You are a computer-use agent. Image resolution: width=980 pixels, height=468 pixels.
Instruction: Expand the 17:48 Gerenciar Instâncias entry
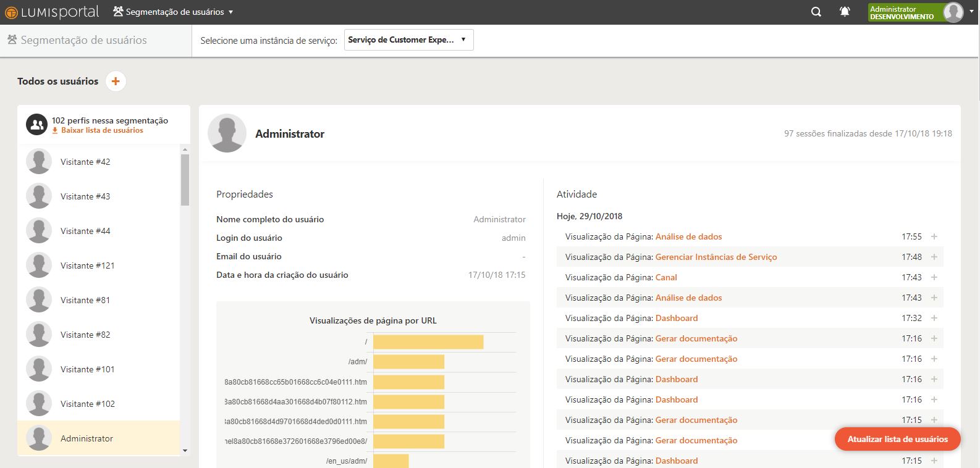[934, 257]
